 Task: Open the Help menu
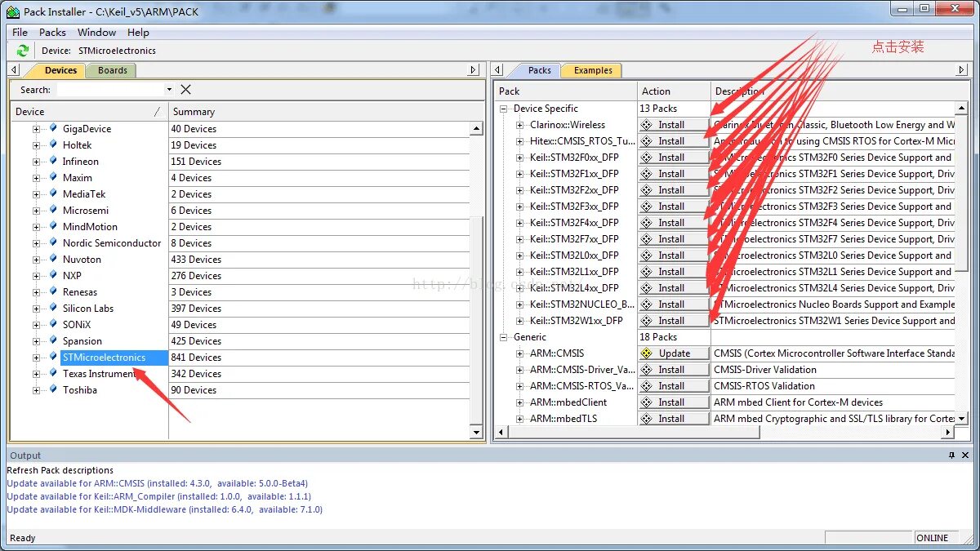(x=138, y=32)
